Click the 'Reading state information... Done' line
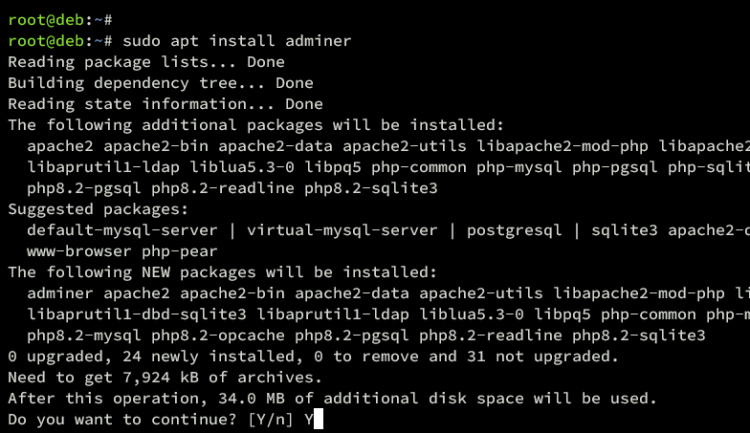Screen dimensions: 750x433 pos(165,104)
